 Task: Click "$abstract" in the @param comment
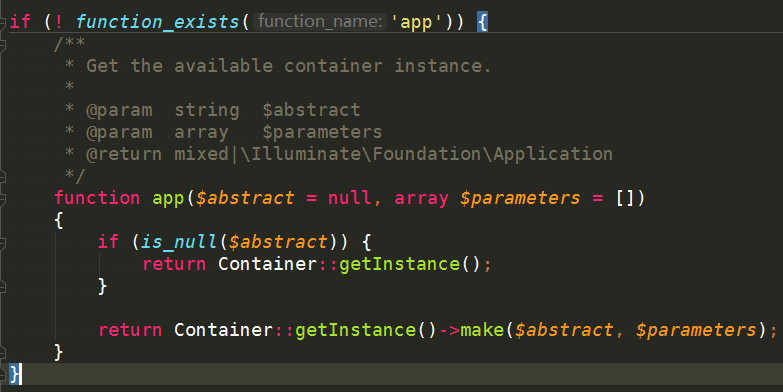[x=311, y=110]
